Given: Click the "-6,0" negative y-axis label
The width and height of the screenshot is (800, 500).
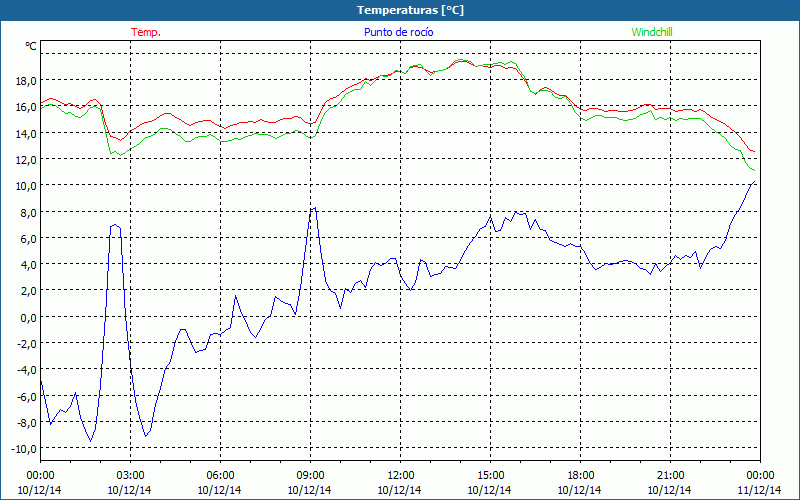Looking at the screenshot, I should [x=27, y=397].
